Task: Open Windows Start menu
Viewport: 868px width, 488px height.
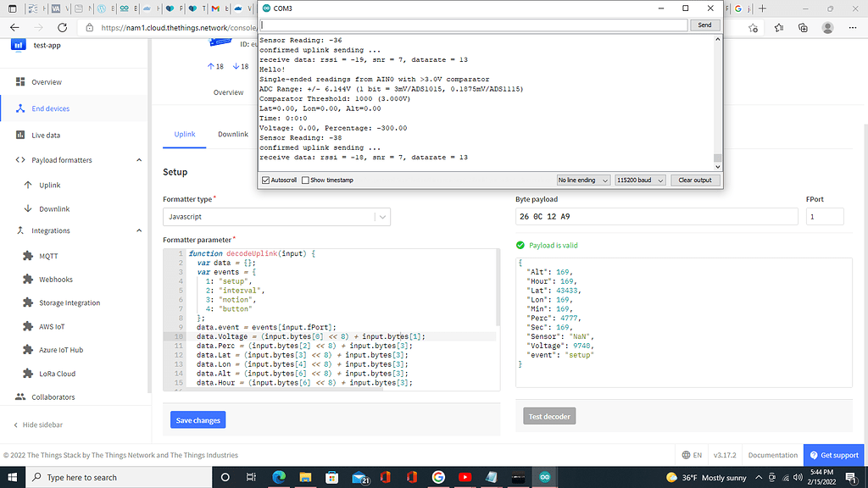Action: (12, 477)
